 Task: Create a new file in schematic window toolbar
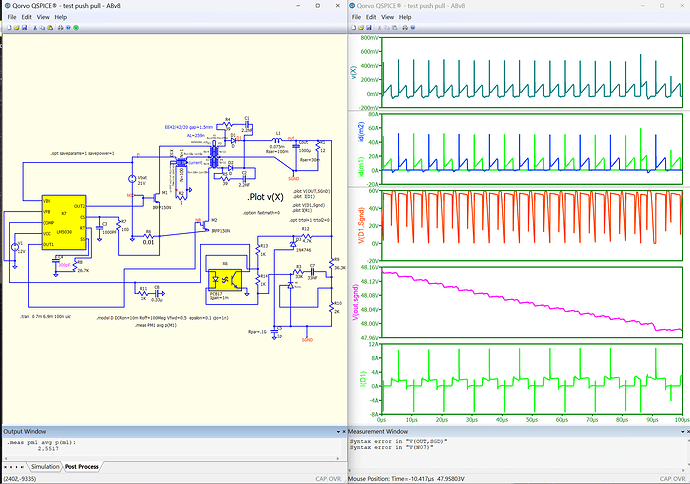click(x=9, y=28)
